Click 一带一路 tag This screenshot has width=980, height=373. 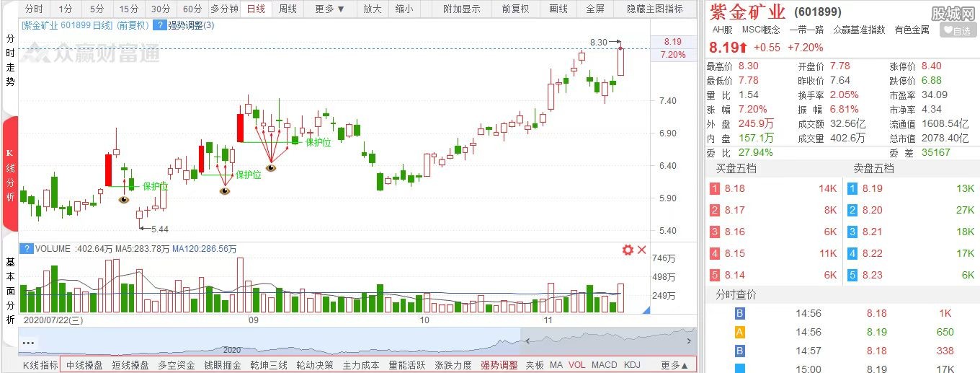click(x=807, y=30)
